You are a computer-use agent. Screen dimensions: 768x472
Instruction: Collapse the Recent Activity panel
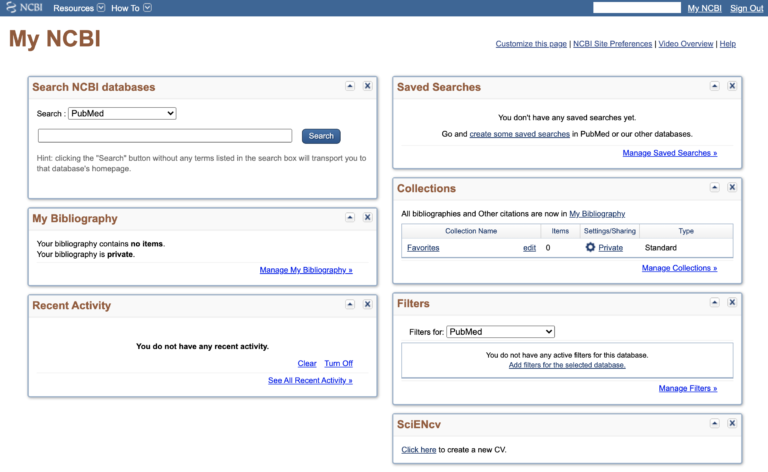pyautogui.click(x=350, y=305)
